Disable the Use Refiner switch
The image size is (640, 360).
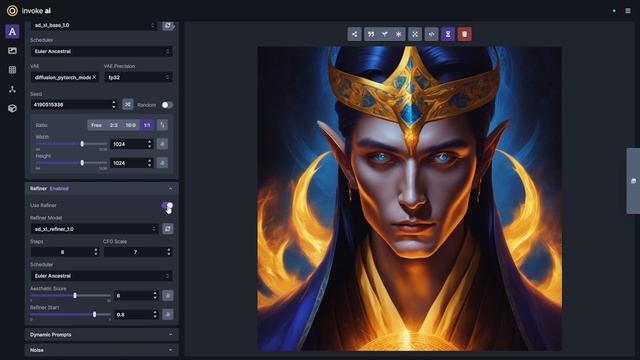tap(167, 205)
